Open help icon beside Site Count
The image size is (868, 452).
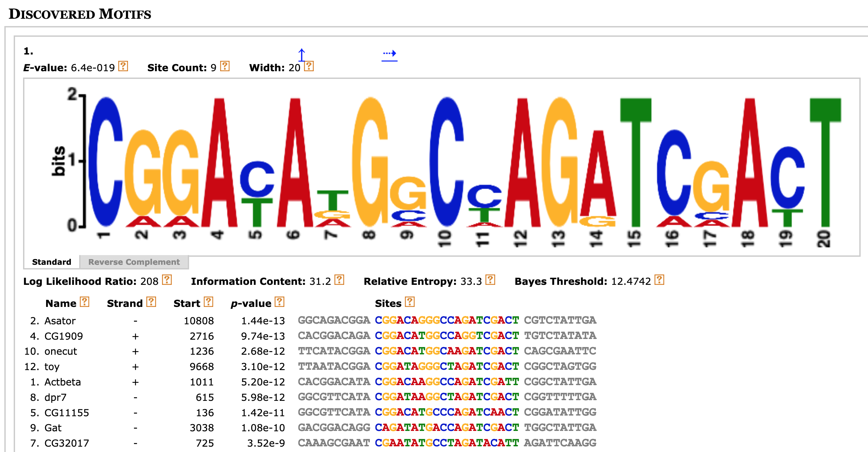coord(225,66)
